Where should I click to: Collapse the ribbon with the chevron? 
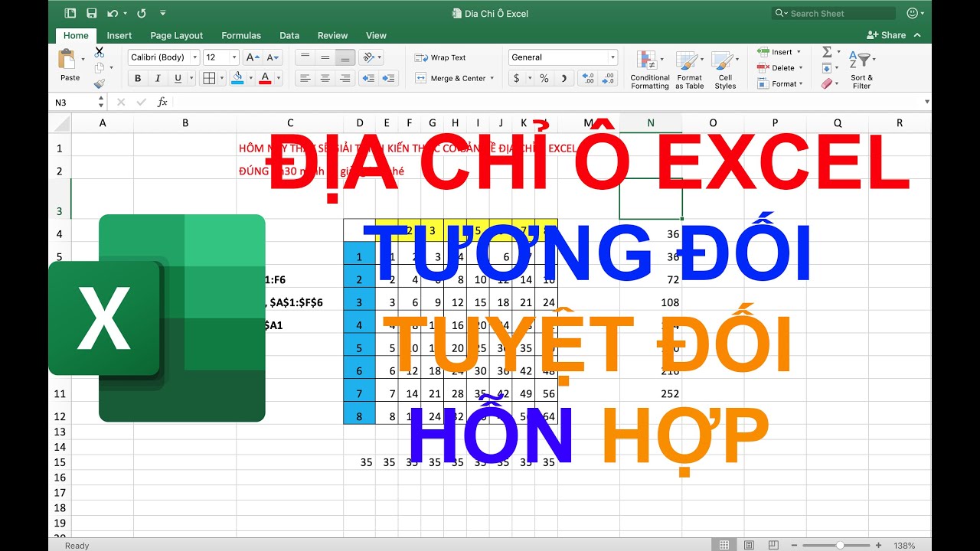click(916, 35)
